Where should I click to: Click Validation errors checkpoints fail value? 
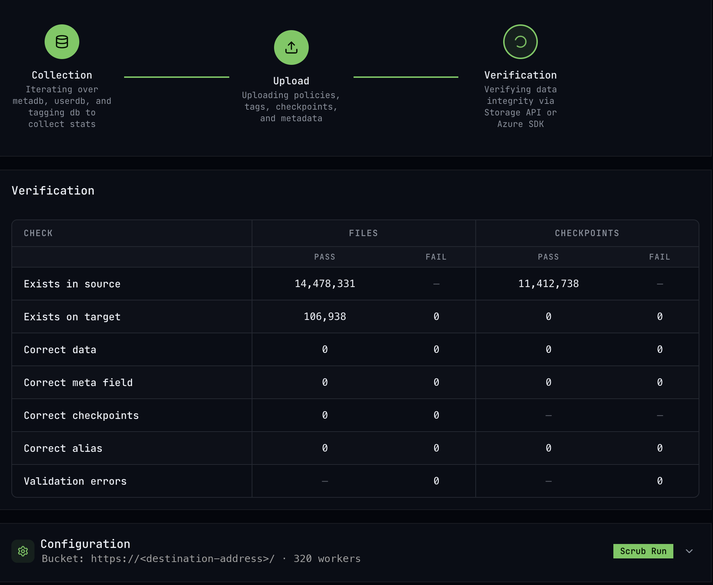click(x=659, y=481)
